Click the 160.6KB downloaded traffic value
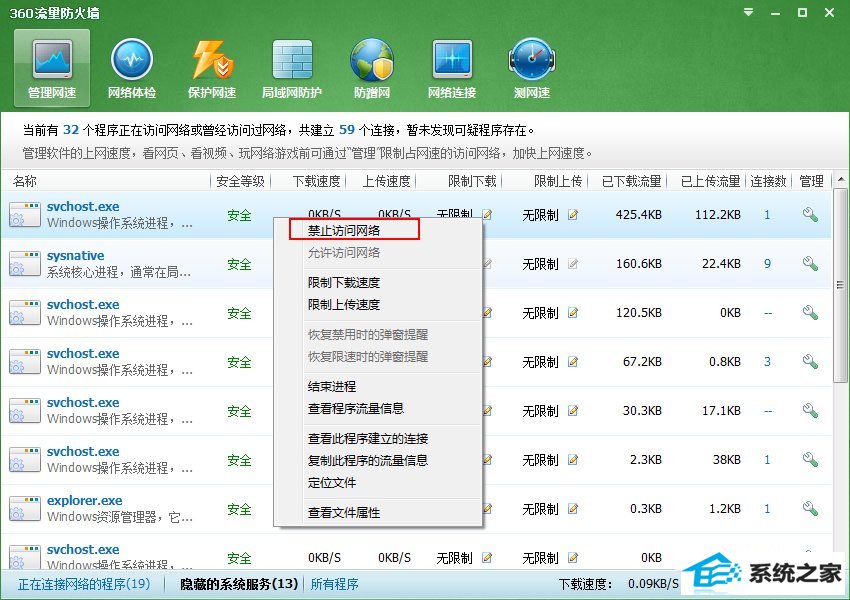Screen dimensions: 850x600 pos(639,264)
